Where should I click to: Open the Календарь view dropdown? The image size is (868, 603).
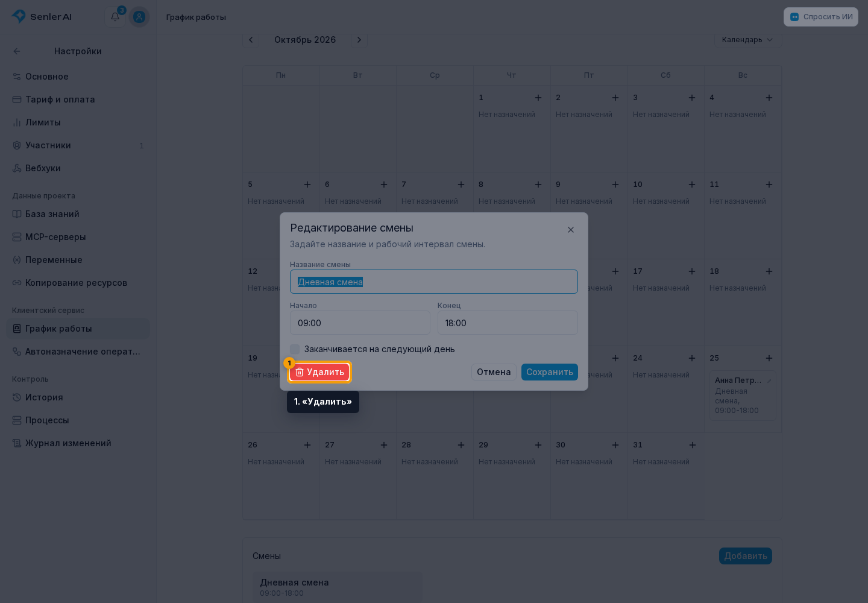pos(748,40)
